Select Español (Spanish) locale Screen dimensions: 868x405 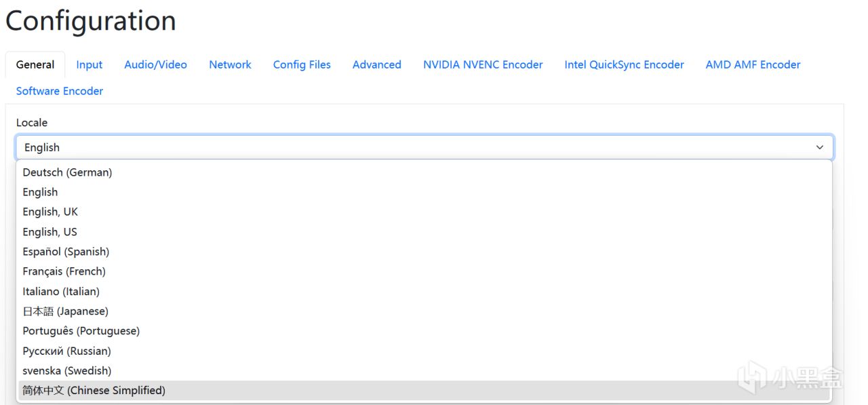point(425,252)
